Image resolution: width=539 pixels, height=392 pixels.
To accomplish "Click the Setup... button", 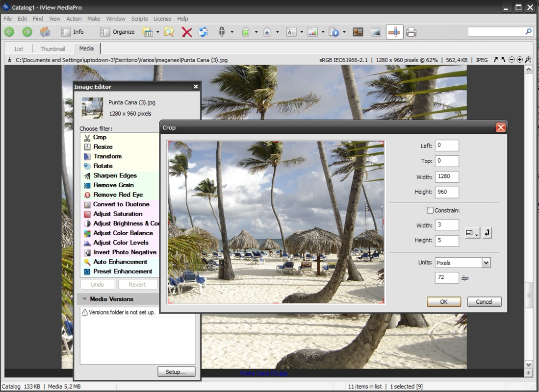I will pyautogui.click(x=176, y=372).
